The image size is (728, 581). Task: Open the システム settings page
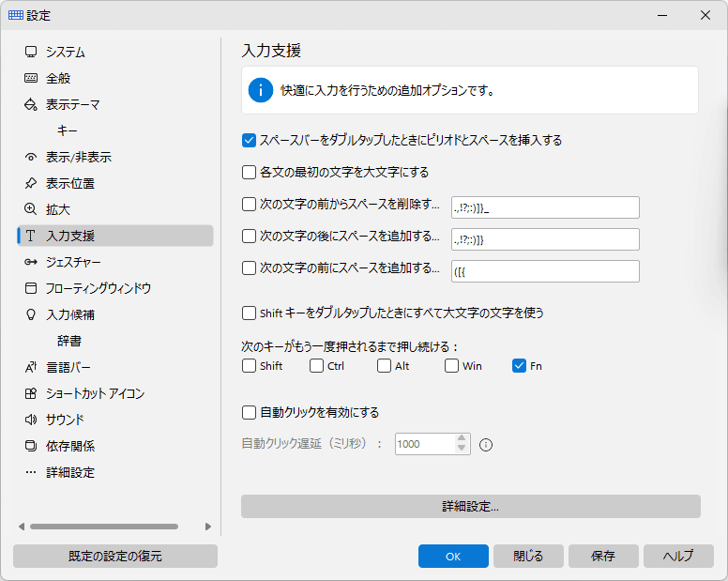(x=115, y=52)
